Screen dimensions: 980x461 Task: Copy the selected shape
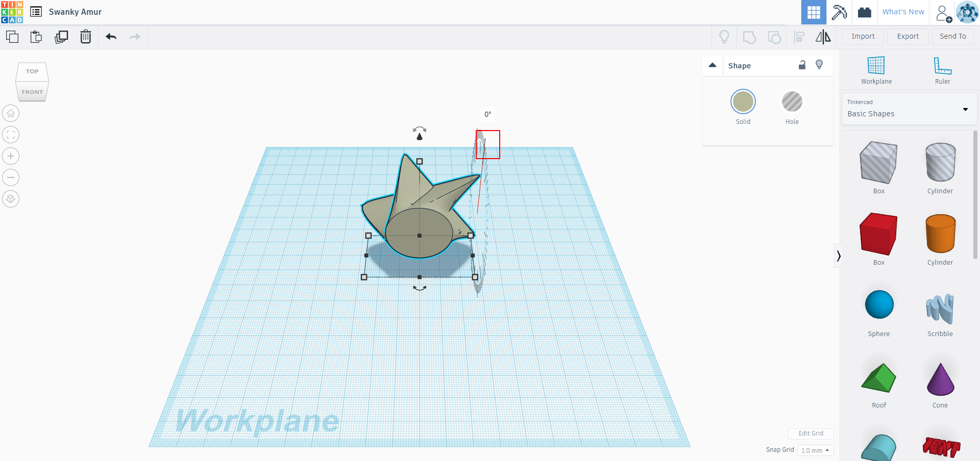[x=12, y=37]
